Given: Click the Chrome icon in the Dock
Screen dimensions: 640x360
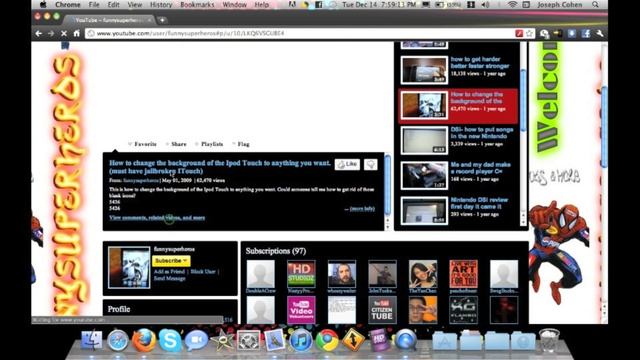Looking at the screenshot, I should 327,340.
